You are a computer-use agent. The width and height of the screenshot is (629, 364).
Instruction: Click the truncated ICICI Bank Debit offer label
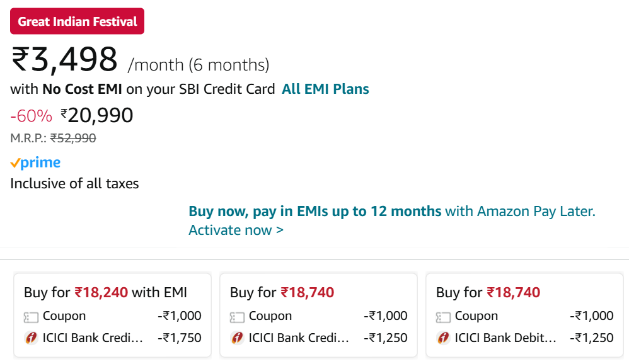[505, 338]
